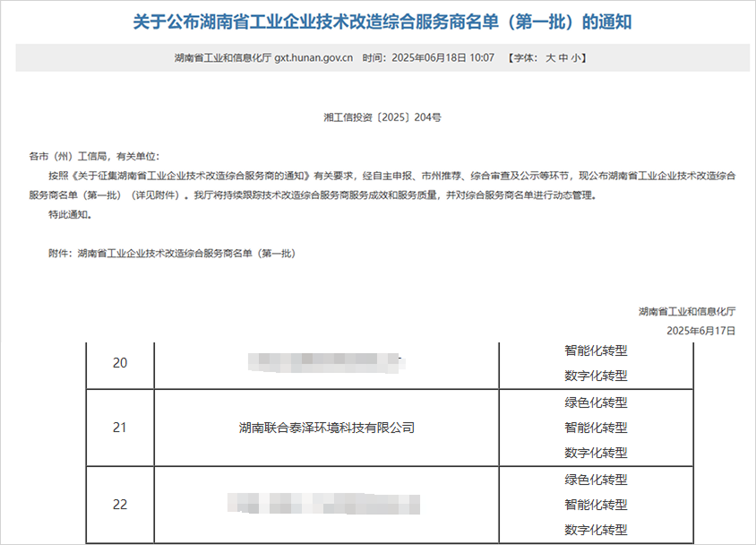Viewport: 756px width, 545px height.
Task: Set font size to small (小)
Action: tap(576, 58)
